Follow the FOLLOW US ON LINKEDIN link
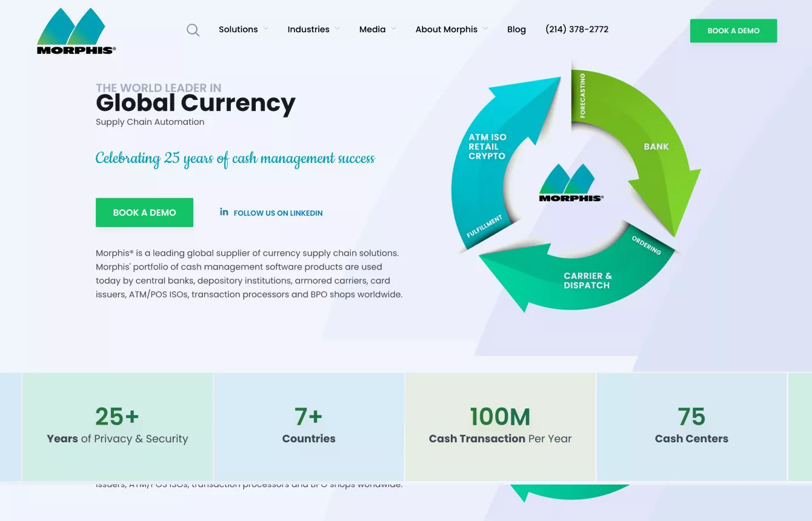The width and height of the screenshot is (812, 521). click(x=278, y=213)
